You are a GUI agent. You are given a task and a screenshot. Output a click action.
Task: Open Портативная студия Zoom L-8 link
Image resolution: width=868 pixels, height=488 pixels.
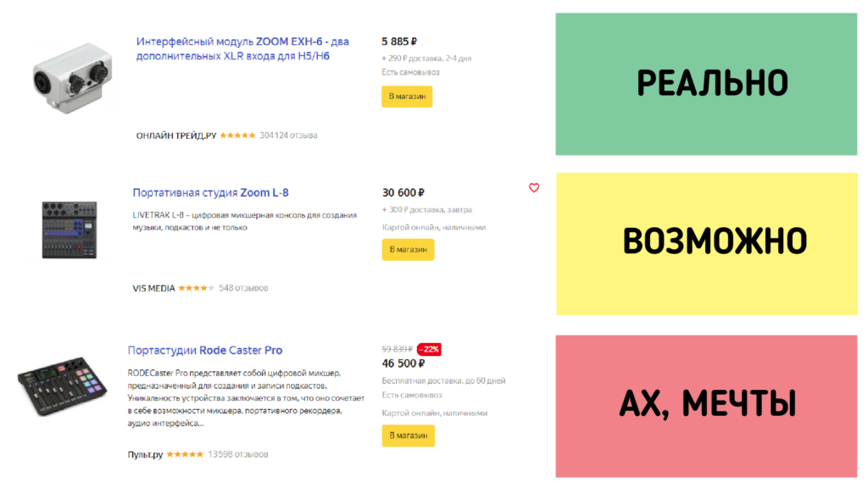click(210, 192)
